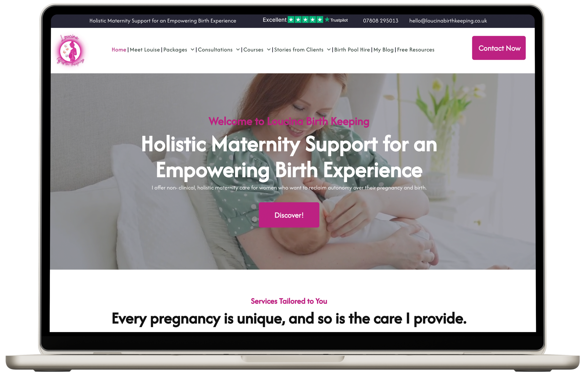Click the Trustpilot star rating badge
Screen dimensions: 588x377
(305, 20)
